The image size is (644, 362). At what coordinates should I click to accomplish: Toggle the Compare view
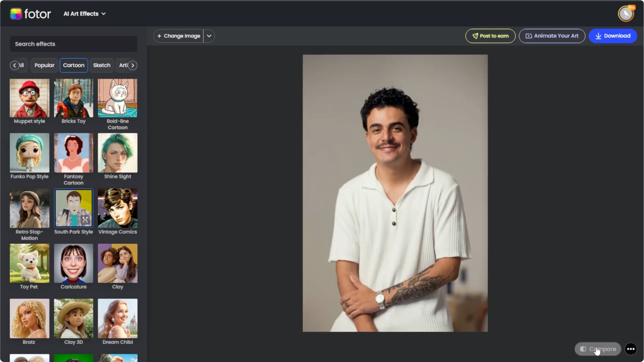[598, 349]
